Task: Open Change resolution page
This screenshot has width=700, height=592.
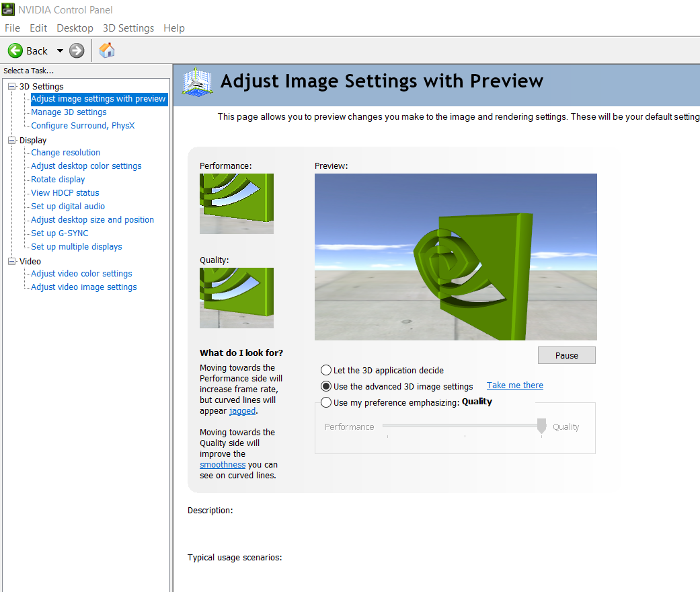Action: (66, 152)
